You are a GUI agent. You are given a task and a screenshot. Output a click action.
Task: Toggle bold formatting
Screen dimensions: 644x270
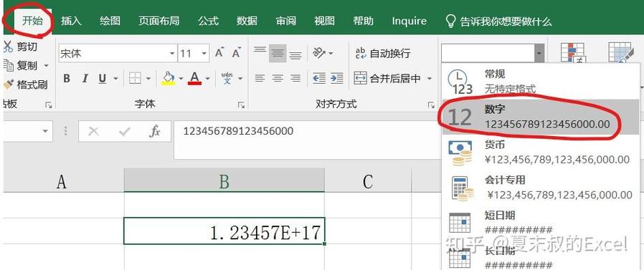67,78
